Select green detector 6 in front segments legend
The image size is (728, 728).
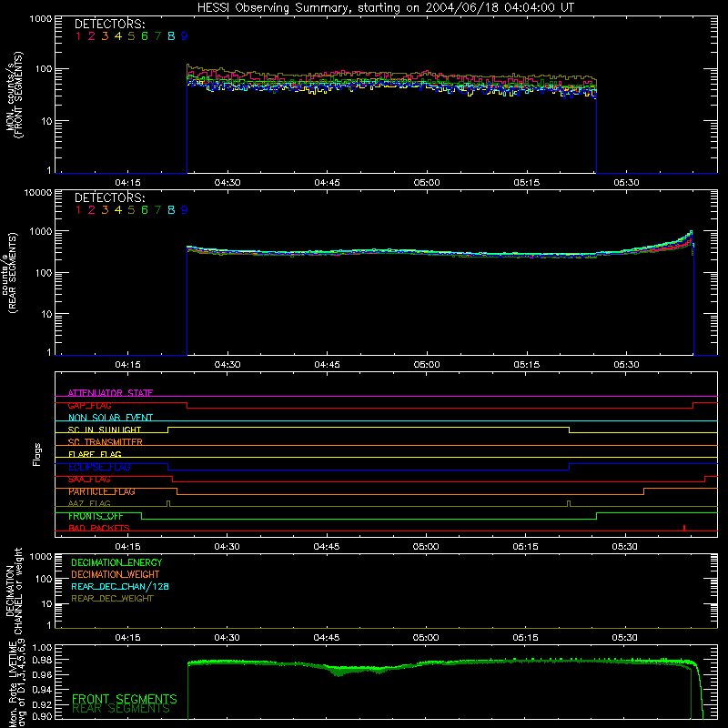tap(145, 36)
